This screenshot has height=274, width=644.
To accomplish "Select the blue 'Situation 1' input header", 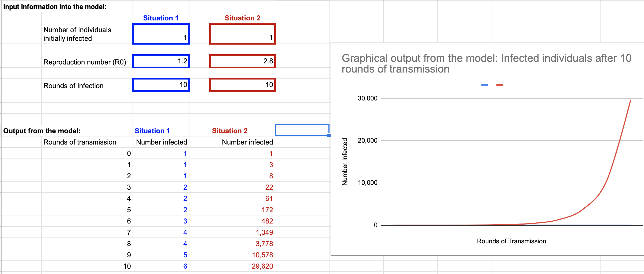I will [x=161, y=18].
